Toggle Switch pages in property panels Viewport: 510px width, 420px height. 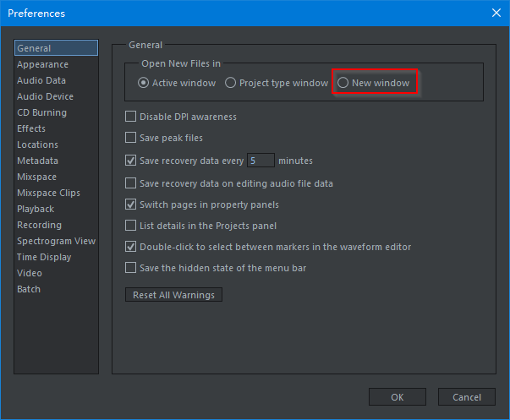pyautogui.click(x=131, y=205)
